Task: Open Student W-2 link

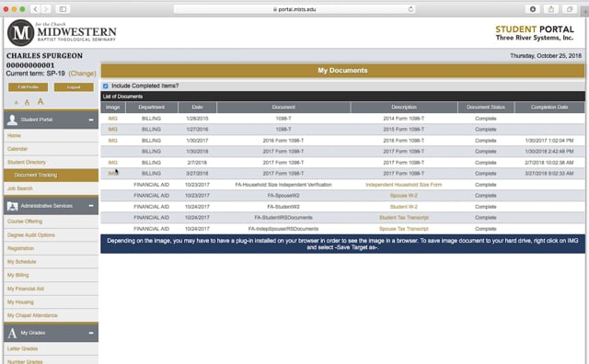Action: click(x=404, y=207)
